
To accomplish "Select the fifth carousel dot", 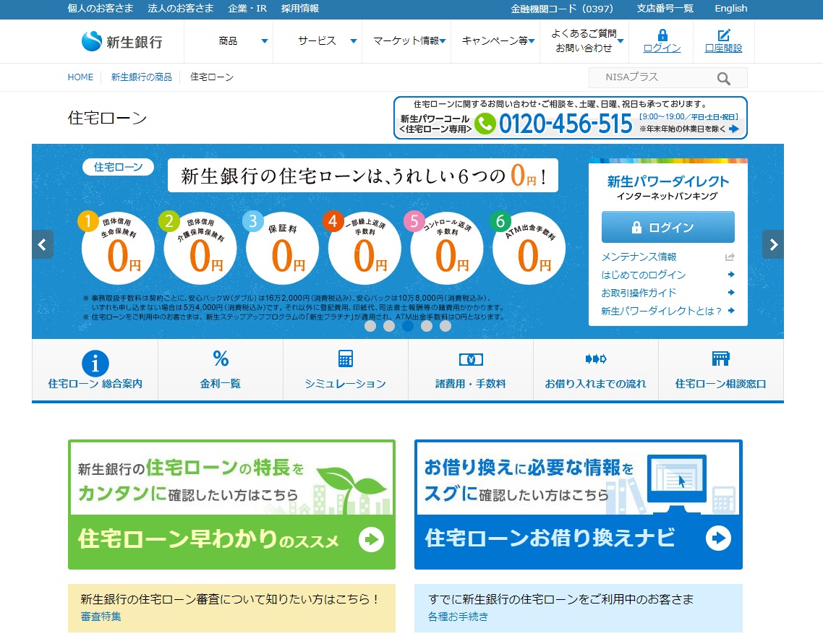I will click(445, 326).
